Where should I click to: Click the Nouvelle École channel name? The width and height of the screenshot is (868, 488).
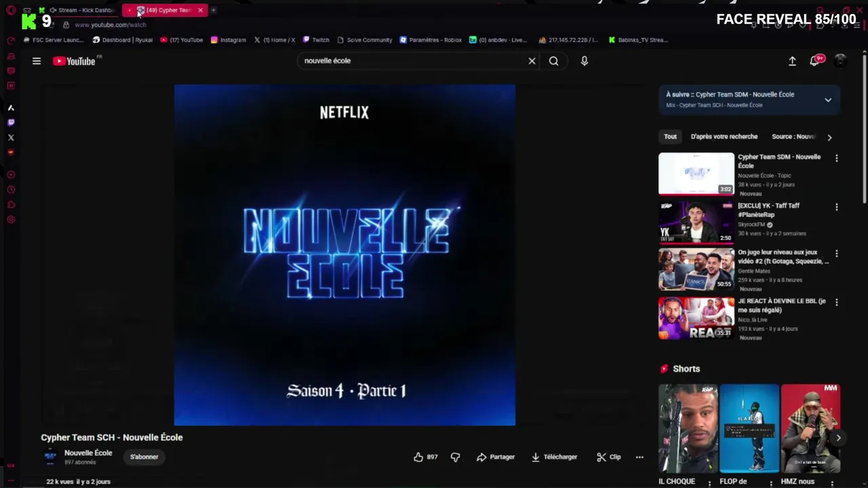pos(88,453)
